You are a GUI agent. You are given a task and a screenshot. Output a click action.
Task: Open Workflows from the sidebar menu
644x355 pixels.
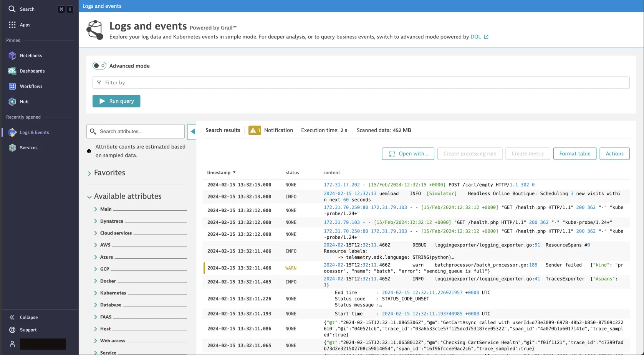(x=31, y=86)
